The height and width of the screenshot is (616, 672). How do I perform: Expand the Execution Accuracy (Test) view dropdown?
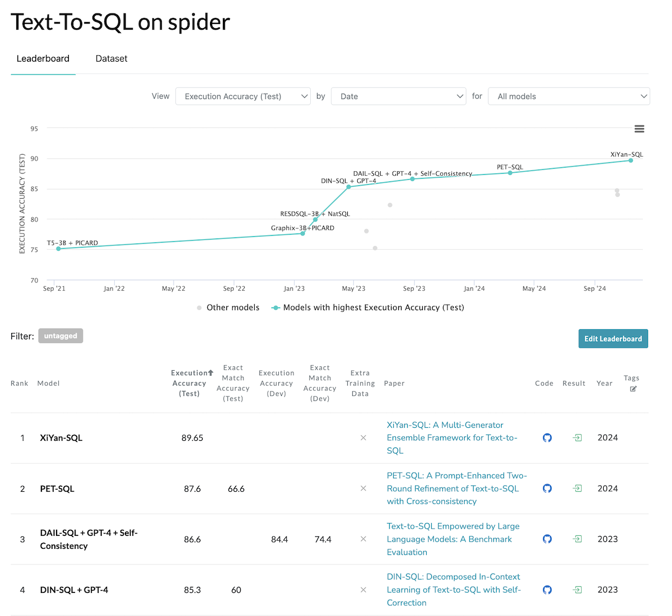coord(243,96)
